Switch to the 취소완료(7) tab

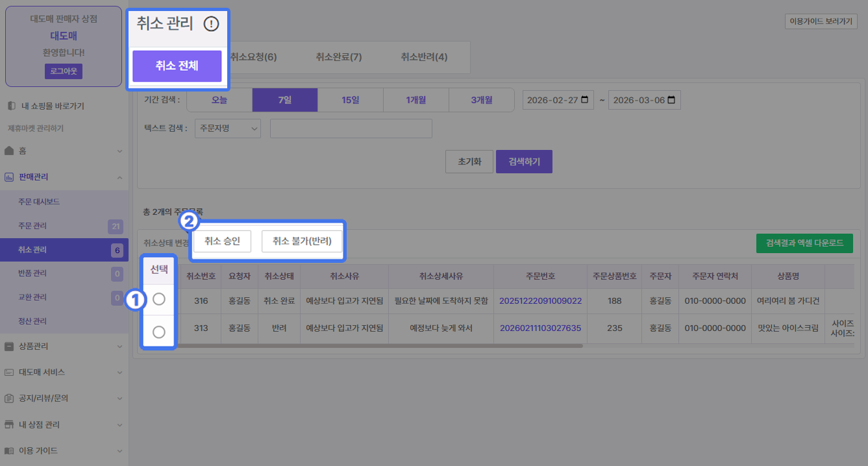338,57
